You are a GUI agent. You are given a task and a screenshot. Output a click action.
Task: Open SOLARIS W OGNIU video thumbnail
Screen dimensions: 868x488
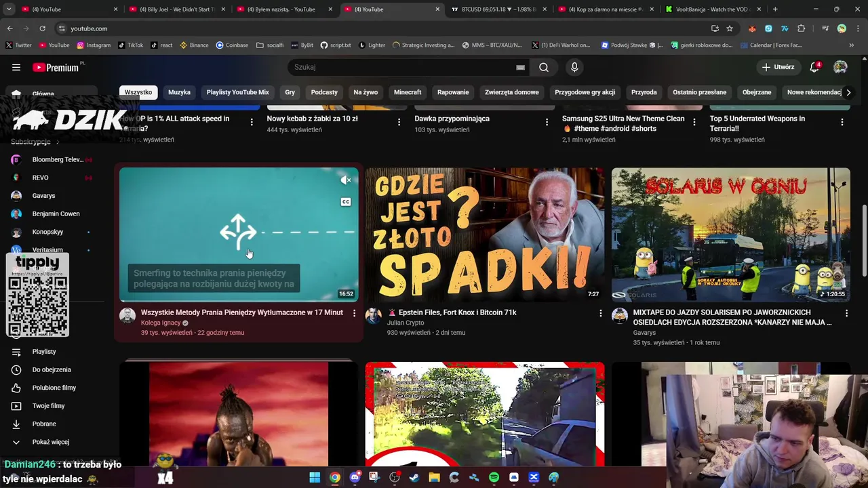[x=730, y=235]
